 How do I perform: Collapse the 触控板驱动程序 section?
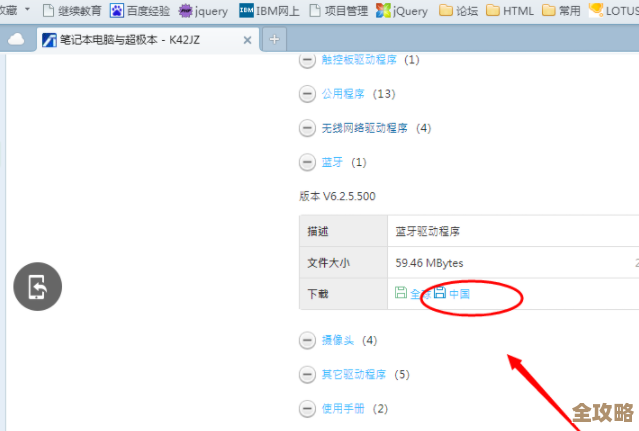point(307,60)
